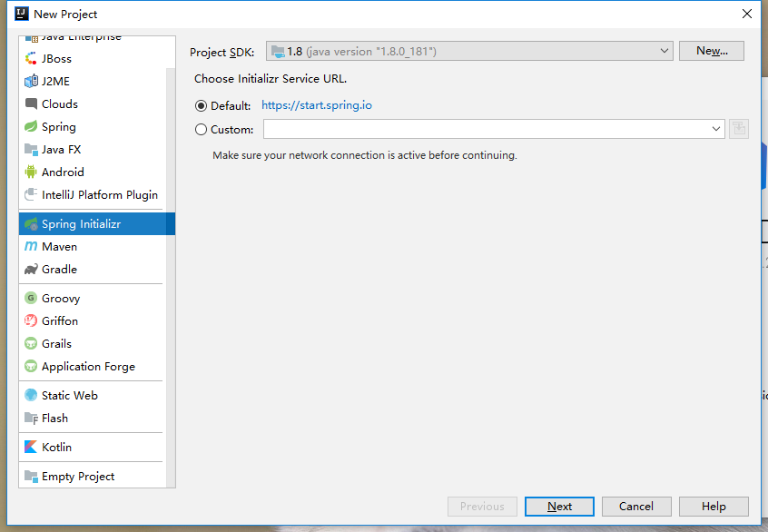The width and height of the screenshot is (768, 532).
Task: Click the Choose Initializr Service URL text
Action: 271,79
